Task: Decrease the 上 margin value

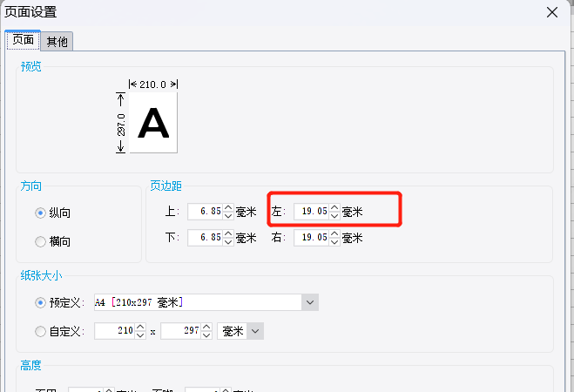Action: pyautogui.click(x=228, y=215)
